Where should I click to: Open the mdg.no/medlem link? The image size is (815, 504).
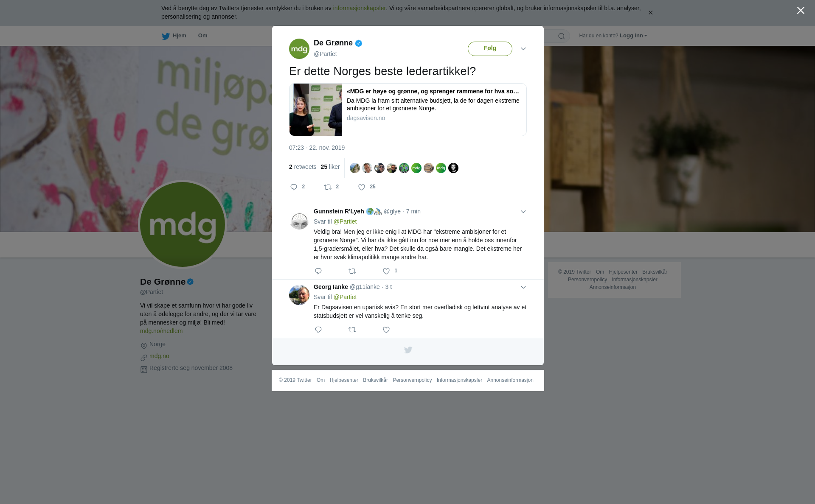(x=161, y=331)
